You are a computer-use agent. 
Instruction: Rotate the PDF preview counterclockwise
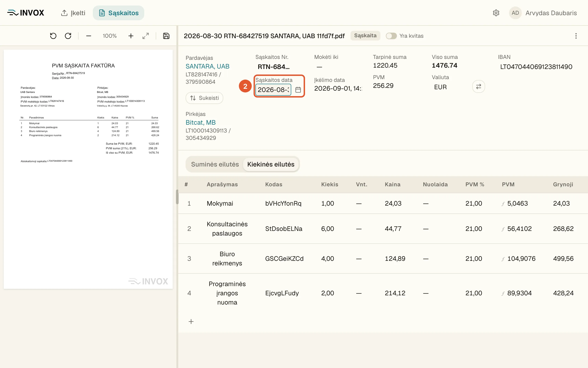(53, 36)
